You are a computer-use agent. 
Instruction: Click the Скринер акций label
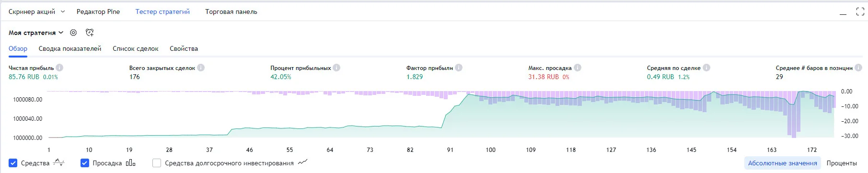32,12
